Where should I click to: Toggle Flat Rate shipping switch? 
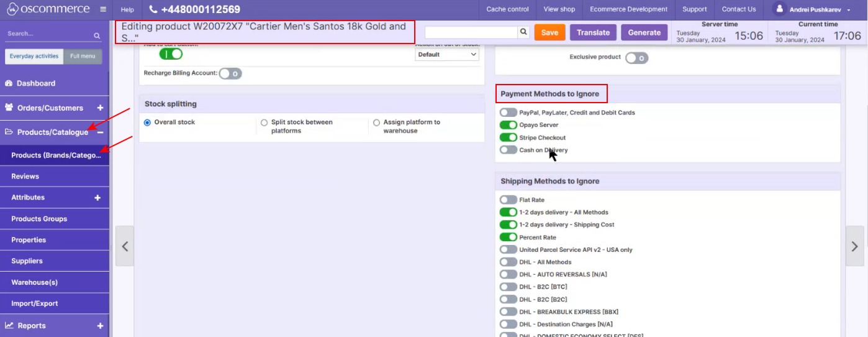[509, 200]
